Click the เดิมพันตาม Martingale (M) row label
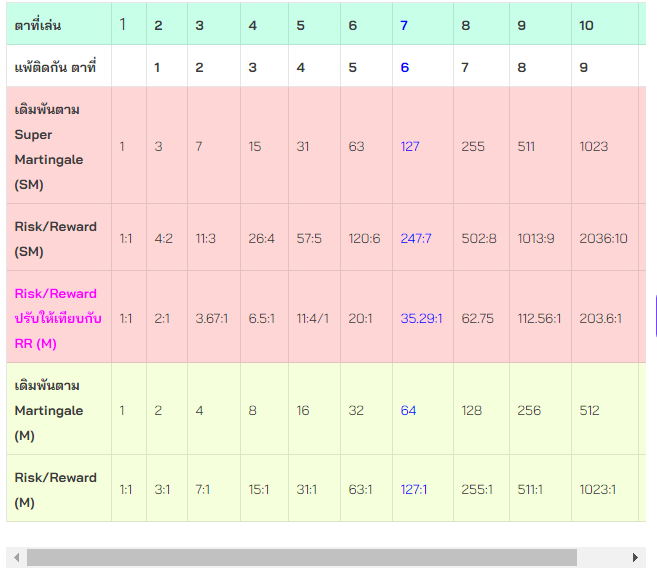This screenshot has height=573, width=657. point(49,410)
